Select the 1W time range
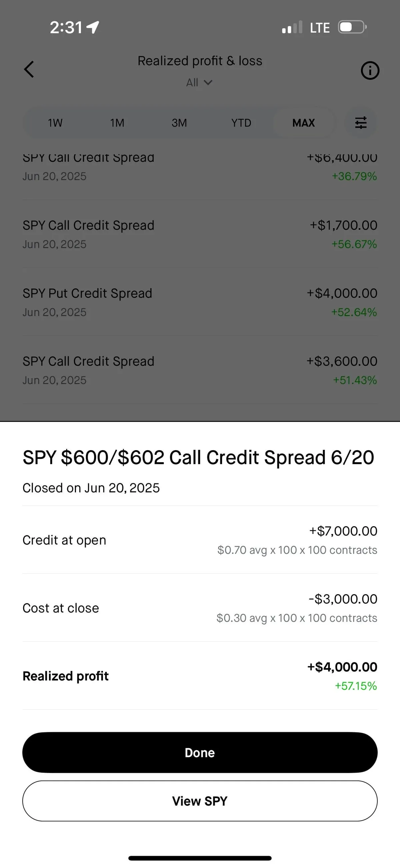Image resolution: width=400 pixels, height=868 pixels. click(x=55, y=123)
